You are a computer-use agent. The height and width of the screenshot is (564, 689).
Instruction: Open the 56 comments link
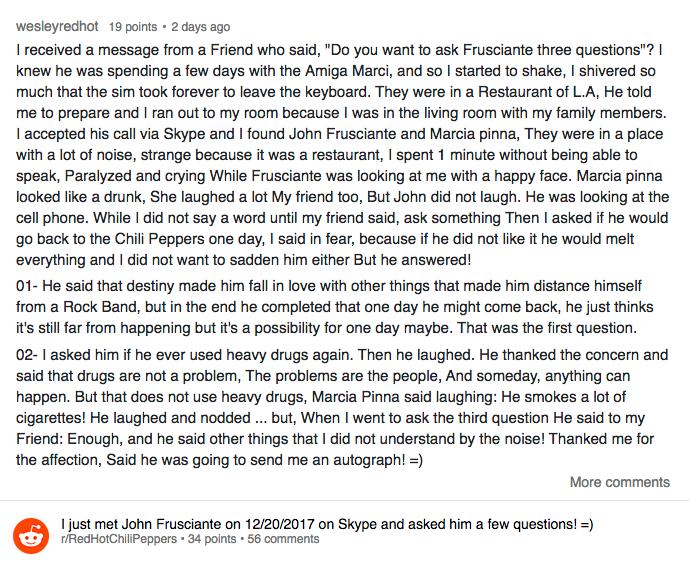click(283, 539)
